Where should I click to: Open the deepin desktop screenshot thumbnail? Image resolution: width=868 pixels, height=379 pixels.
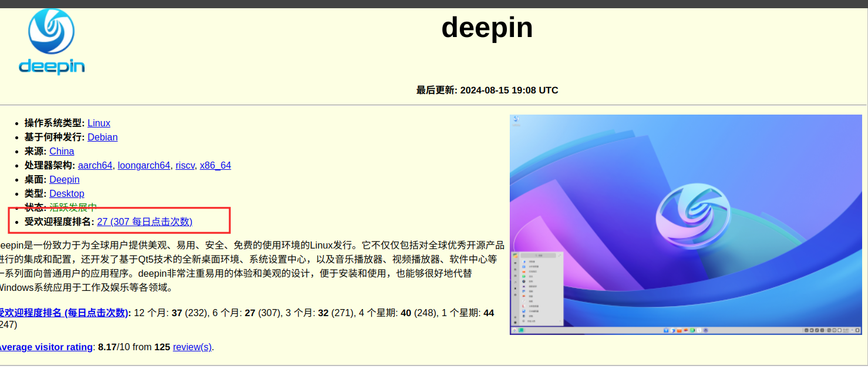(686, 224)
